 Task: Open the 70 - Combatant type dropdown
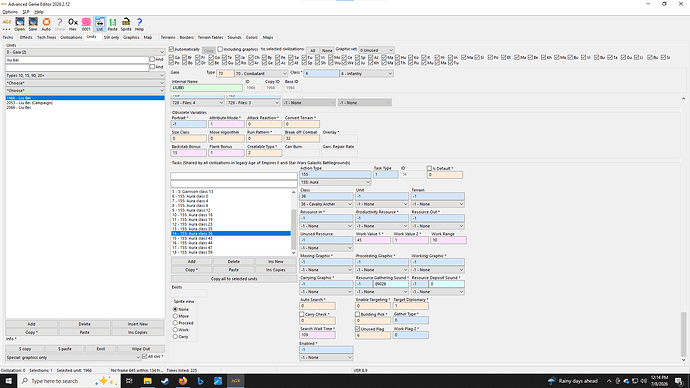[x=261, y=73]
